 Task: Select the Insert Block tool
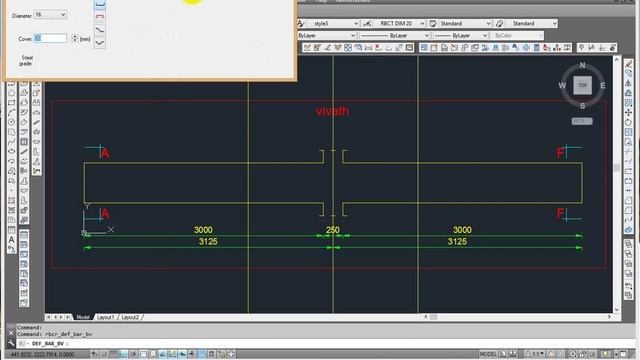coord(11,171)
